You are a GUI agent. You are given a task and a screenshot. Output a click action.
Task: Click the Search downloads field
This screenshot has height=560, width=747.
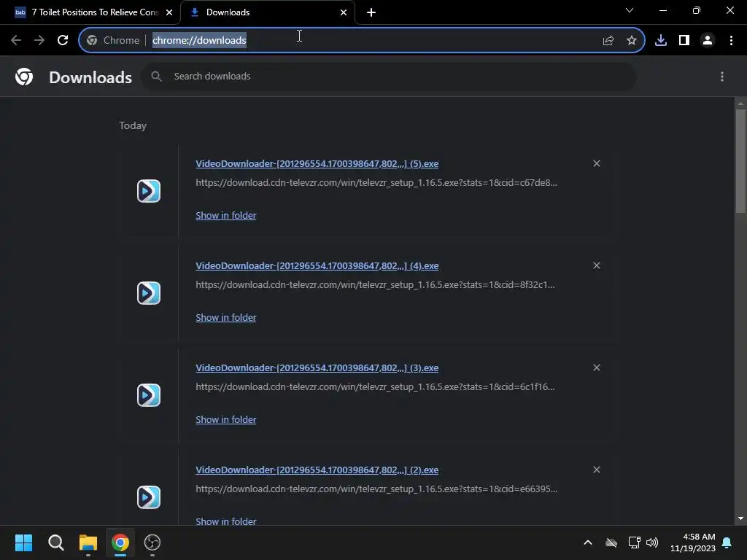389,77
